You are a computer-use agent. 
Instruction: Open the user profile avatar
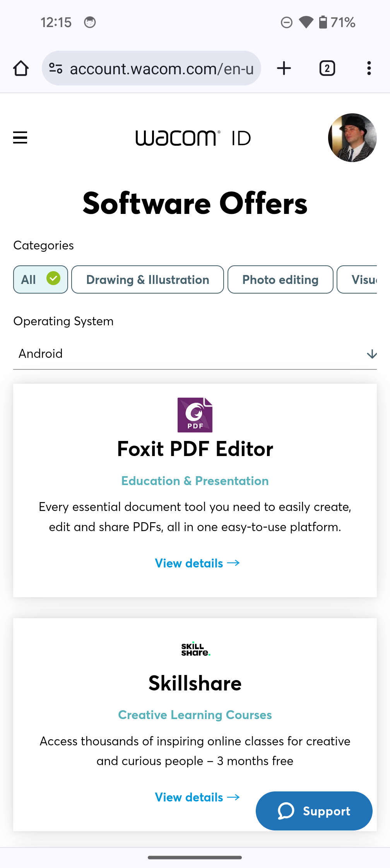click(x=352, y=138)
